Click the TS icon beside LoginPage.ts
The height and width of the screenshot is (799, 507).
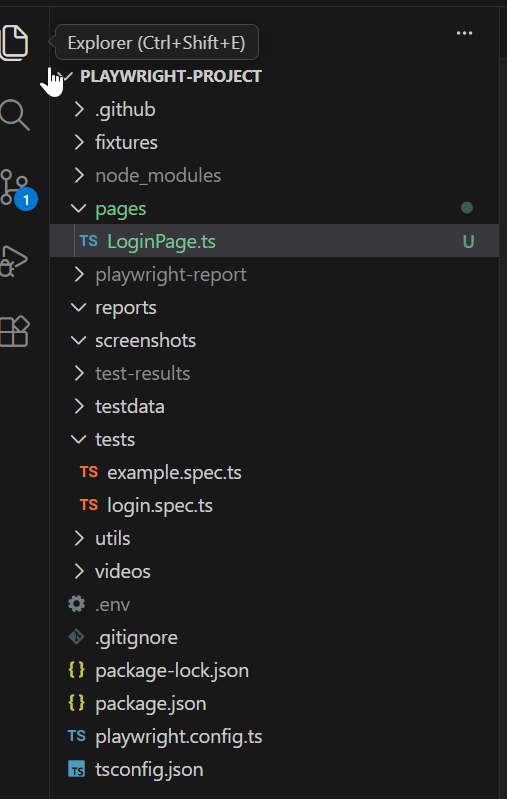pos(89,241)
